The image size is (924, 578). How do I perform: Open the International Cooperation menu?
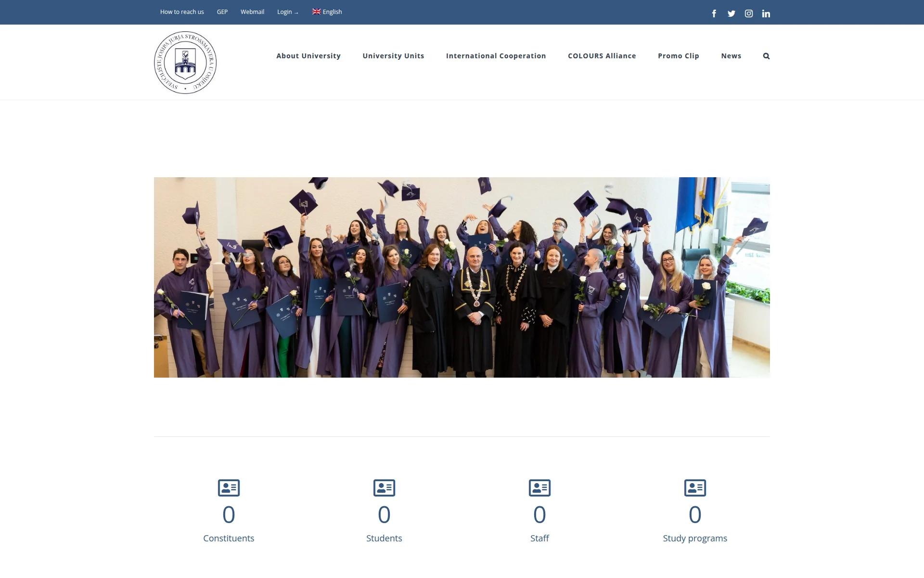pos(496,56)
